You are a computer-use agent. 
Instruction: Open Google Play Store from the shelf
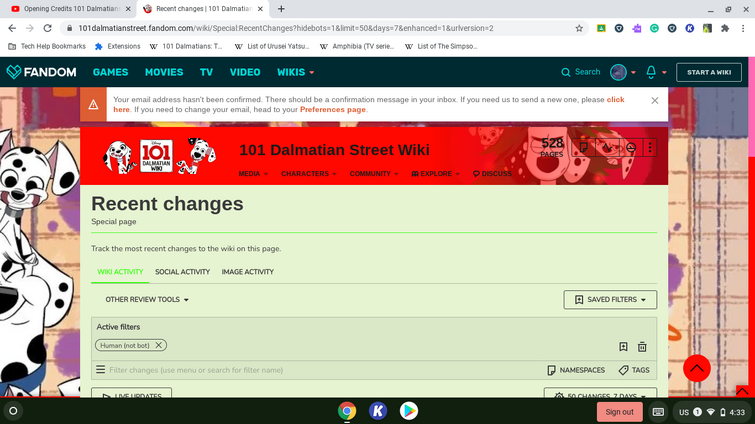(409, 411)
